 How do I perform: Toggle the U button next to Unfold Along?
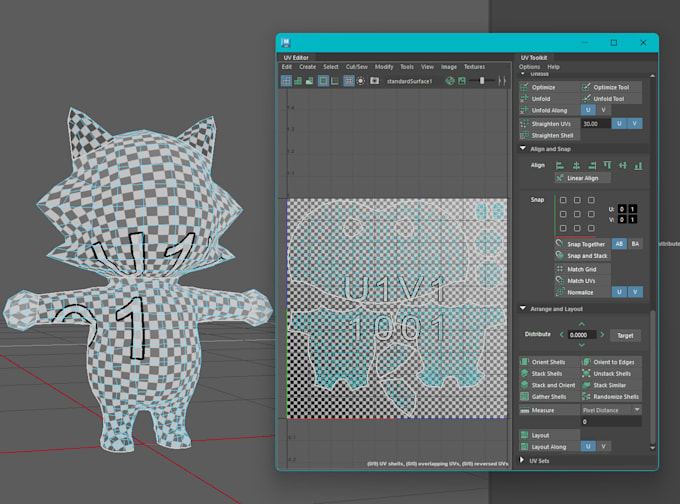(588, 110)
